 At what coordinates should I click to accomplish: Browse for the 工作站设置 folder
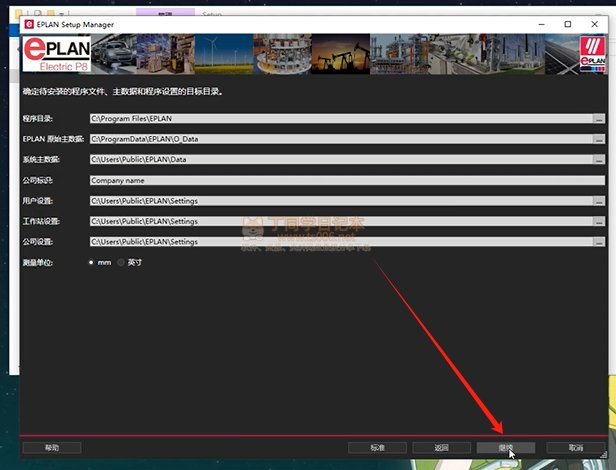point(599,221)
